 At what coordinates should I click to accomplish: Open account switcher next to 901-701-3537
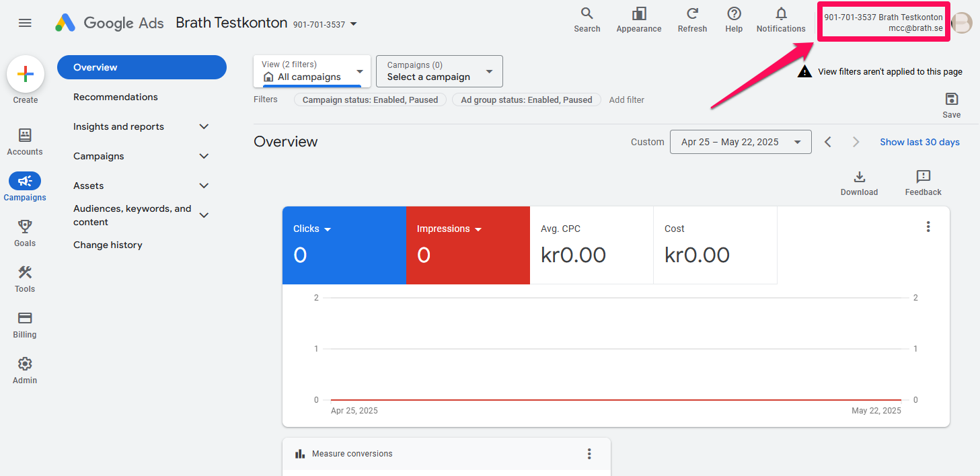point(354,24)
